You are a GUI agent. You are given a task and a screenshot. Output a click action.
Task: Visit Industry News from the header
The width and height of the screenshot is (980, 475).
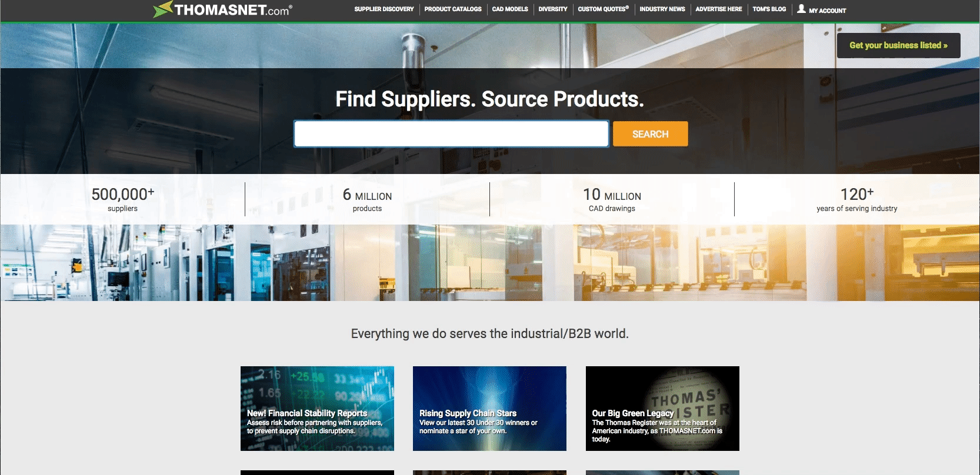point(662,9)
